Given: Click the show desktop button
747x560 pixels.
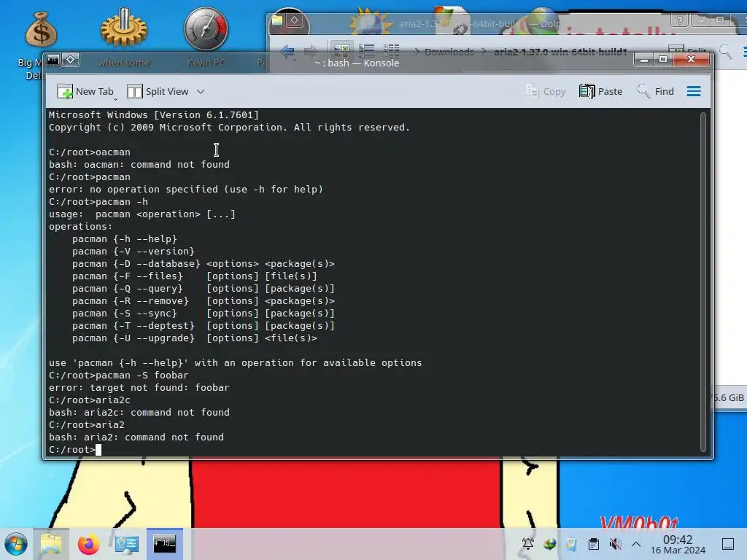Looking at the screenshot, I should pos(728,544).
